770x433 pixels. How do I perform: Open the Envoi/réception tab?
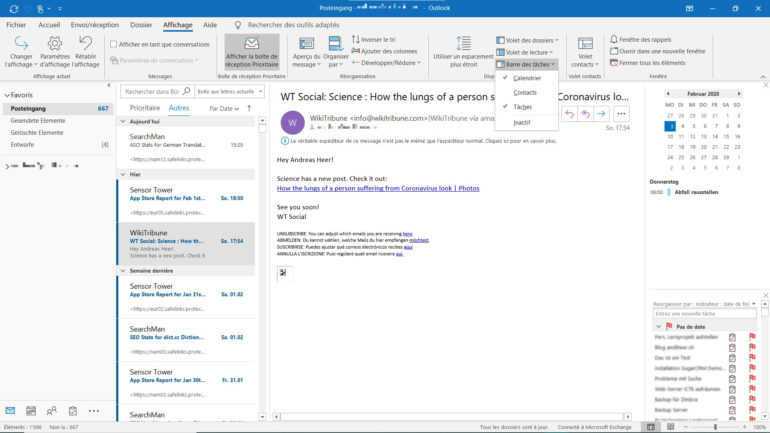[x=95, y=25]
